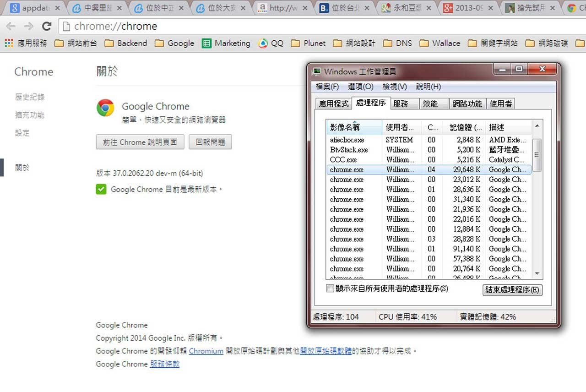Image resolution: width=586 pixels, height=392 pixels.
Task: Enable 顯示來自所有使用者的處理程序 checkbox
Action: (x=330, y=289)
